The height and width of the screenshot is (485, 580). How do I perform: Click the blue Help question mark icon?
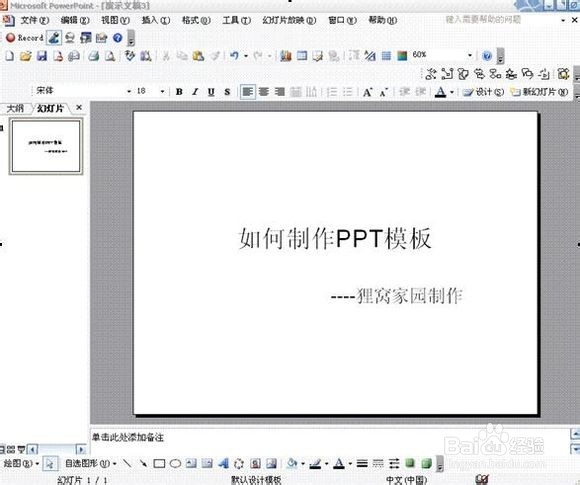click(487, 56)
